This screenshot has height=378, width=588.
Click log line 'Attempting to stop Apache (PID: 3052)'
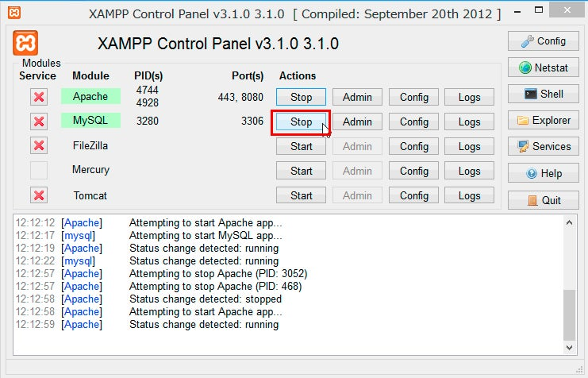(x=218, y=274)
